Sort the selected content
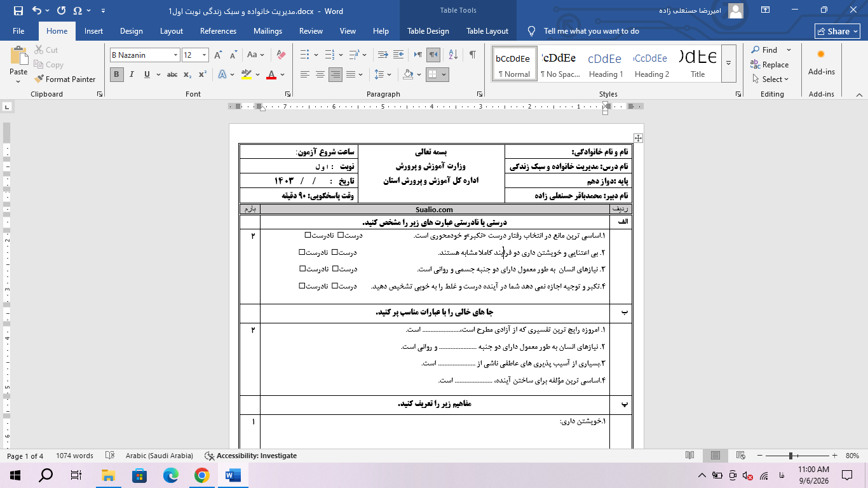Screen dimensions: 868x488 [453, 55]
